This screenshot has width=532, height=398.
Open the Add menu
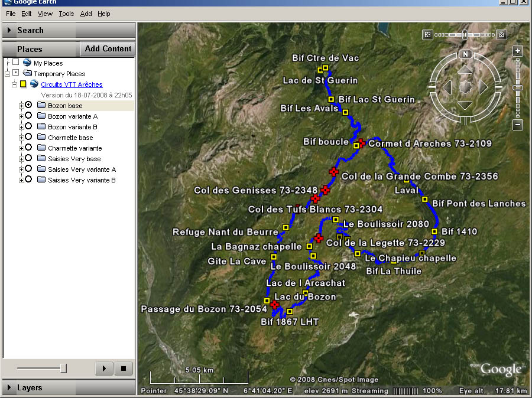tap(86, 14)
